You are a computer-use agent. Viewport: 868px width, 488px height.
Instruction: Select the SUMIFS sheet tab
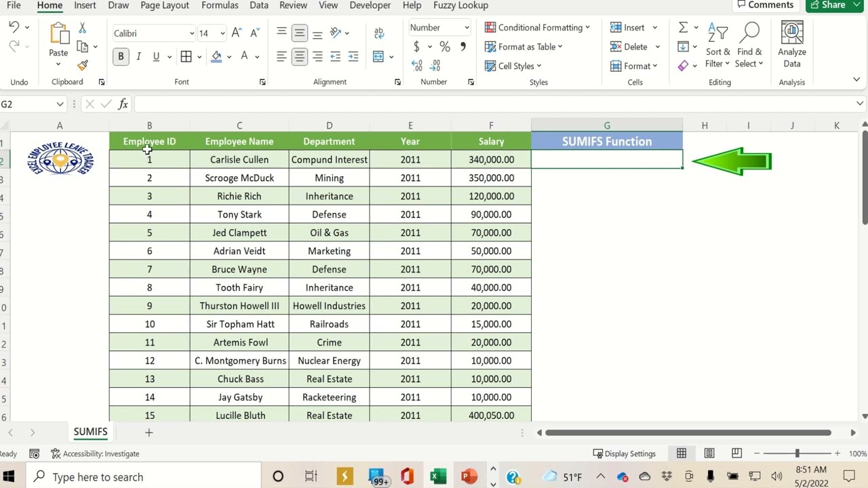point(90,432)
